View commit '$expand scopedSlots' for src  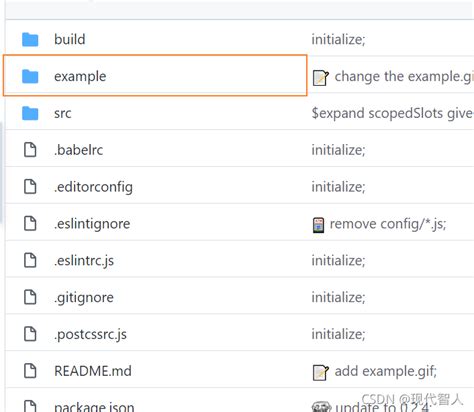coord(392,114)
